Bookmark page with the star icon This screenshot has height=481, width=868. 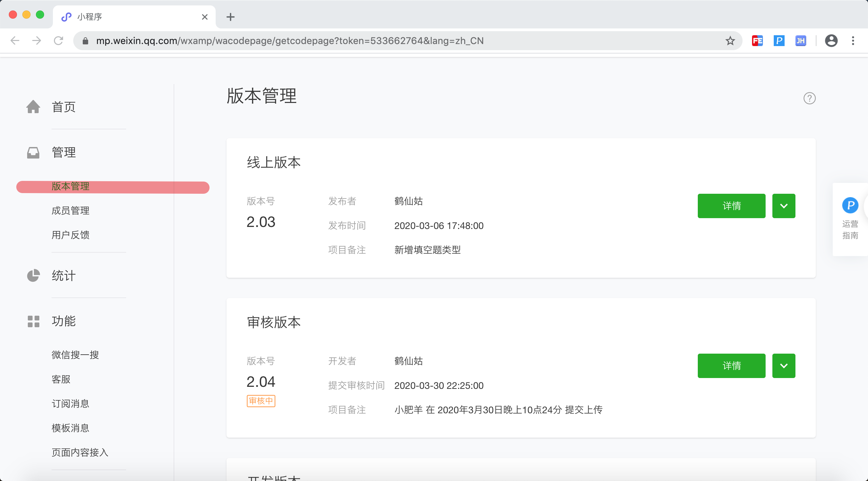click(x=730, y=41)
